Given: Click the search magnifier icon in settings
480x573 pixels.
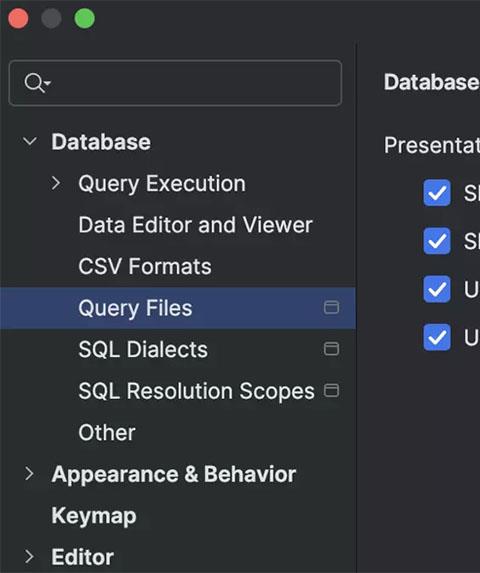Looking at the screenshot, I should (37, 83).
